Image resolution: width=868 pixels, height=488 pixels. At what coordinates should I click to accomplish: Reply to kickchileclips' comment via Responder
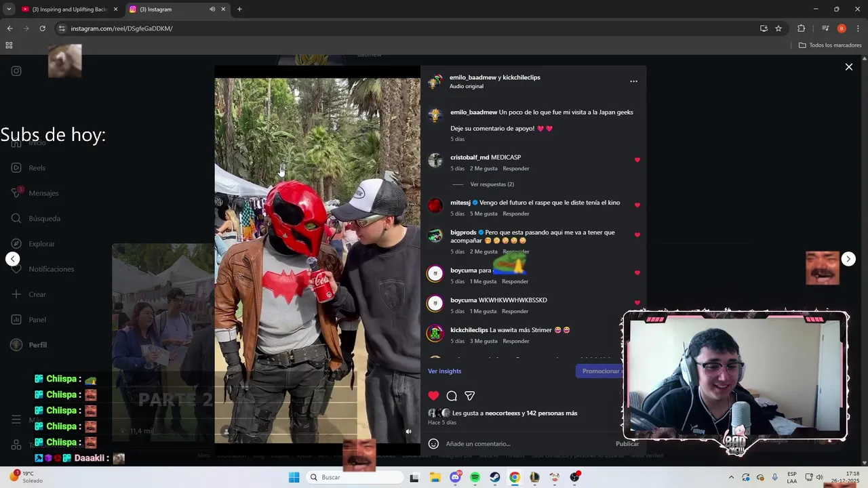pyautogui.click(x=516, y=341)
